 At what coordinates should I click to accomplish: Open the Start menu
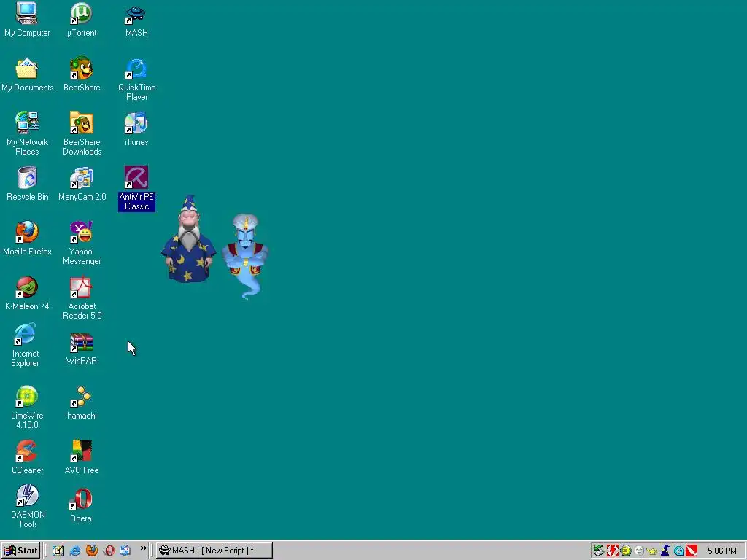click(20, 551)
